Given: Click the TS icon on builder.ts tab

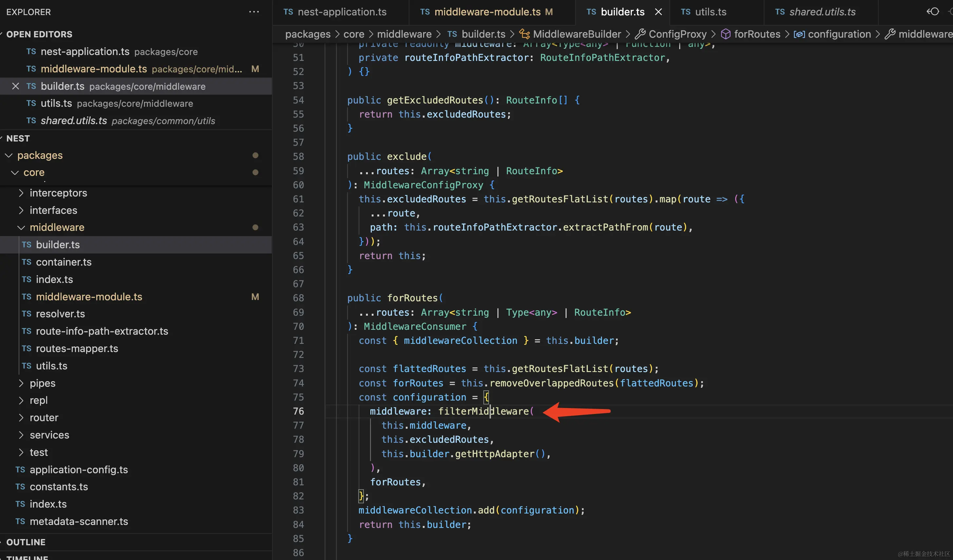Looking at the screenshot, I should 591,12.
